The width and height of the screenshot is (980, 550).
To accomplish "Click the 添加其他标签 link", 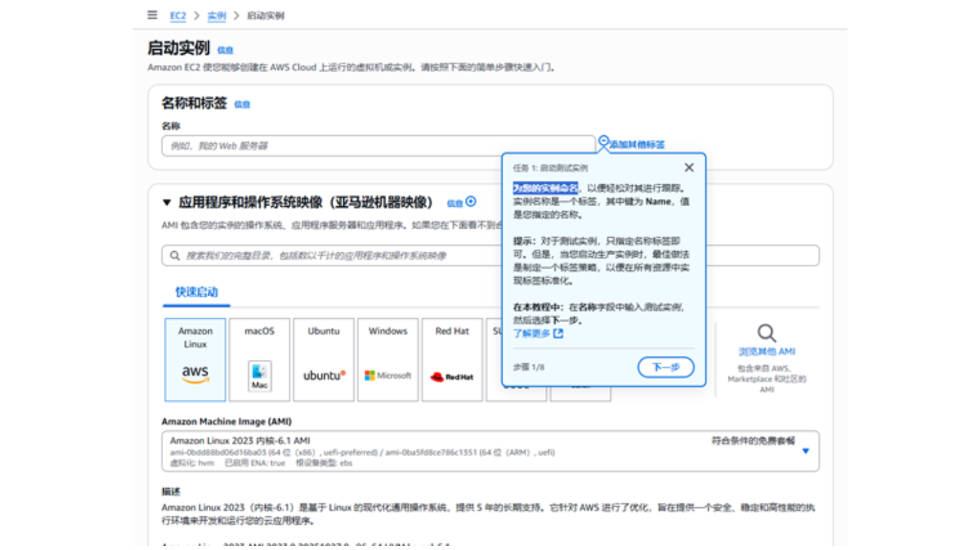I will 637,144.
